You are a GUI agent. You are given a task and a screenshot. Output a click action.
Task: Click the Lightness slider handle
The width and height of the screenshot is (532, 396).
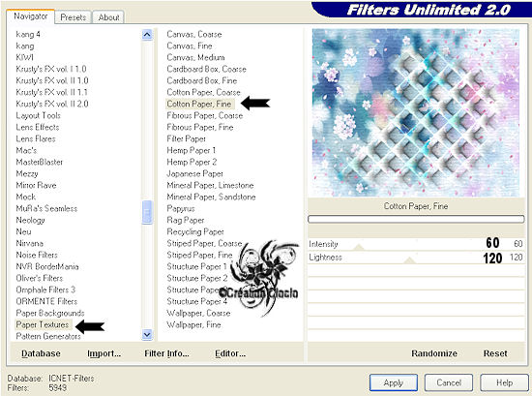(x=409, y=260)
